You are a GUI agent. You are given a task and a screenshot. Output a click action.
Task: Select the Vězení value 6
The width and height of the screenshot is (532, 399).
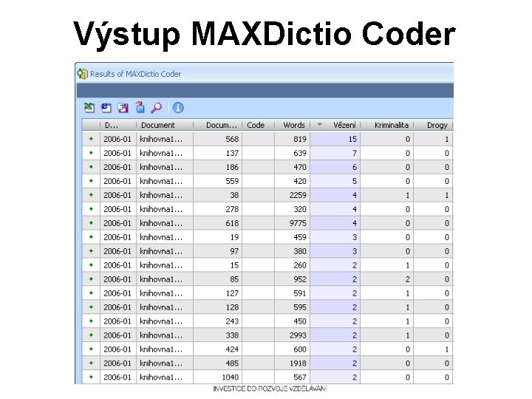click(335, 167)
